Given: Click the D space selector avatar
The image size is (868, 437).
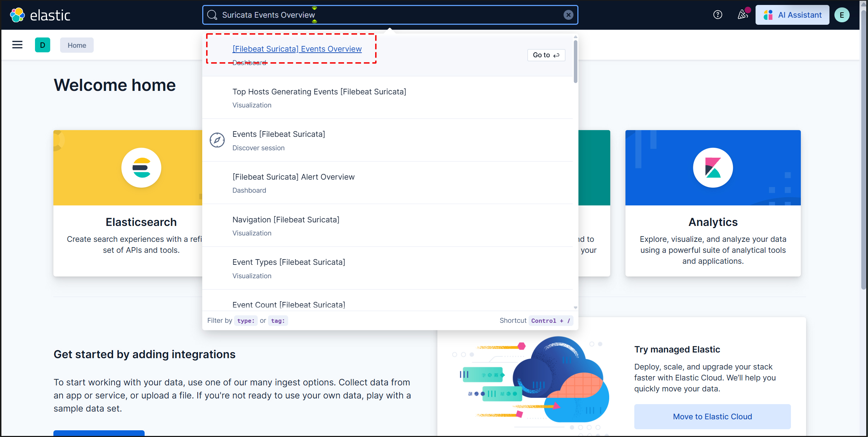Looking at the screenshot, I should [42, 45].
